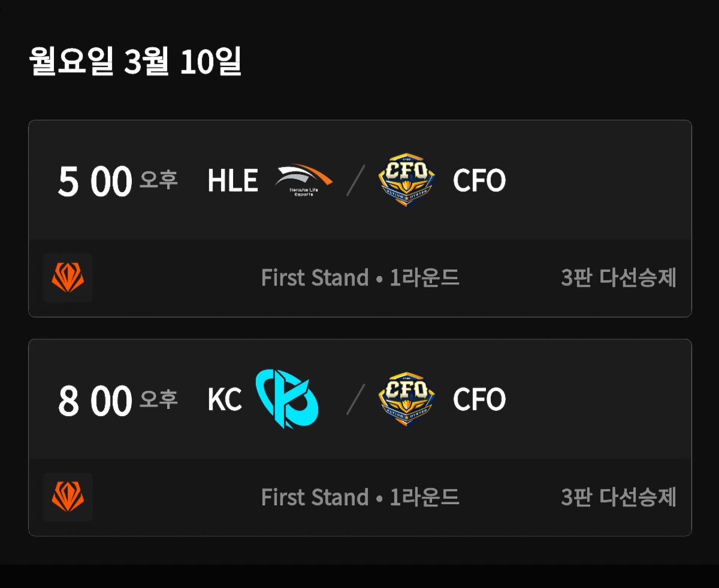Click CFO team name in first match
Screen dimensions: 719x588
479,180
